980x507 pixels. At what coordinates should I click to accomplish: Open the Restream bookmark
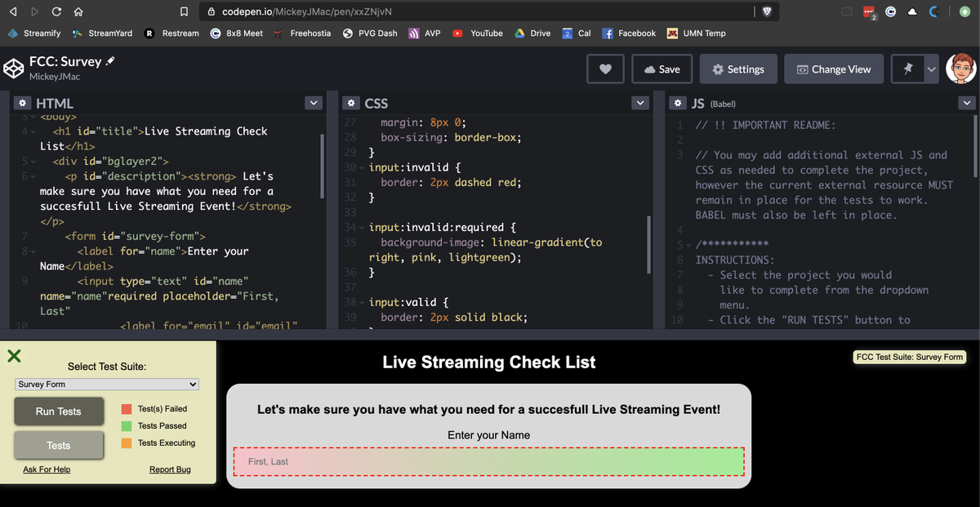(172, 33)
